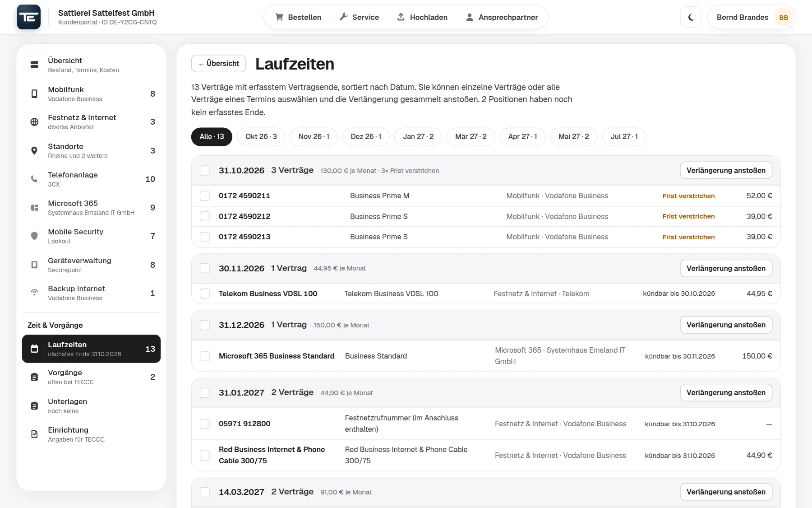Go back via Übersicht button

point(219,64)
